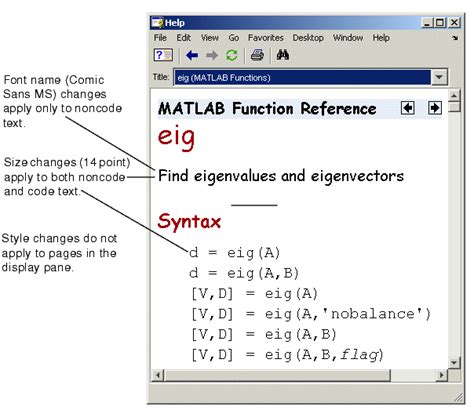474x410 pixels.
Task: Open the Desktop menu
Action: (x=308, y=38)
